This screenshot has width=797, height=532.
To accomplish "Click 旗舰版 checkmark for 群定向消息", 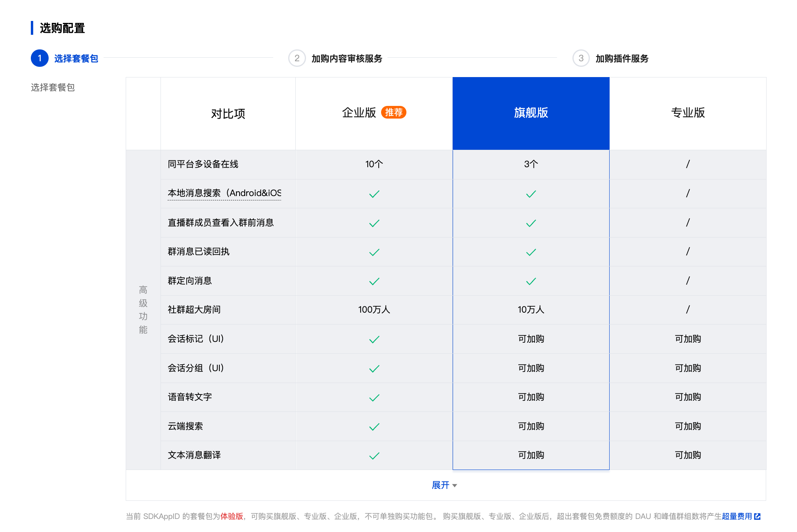I will [531, 281].
